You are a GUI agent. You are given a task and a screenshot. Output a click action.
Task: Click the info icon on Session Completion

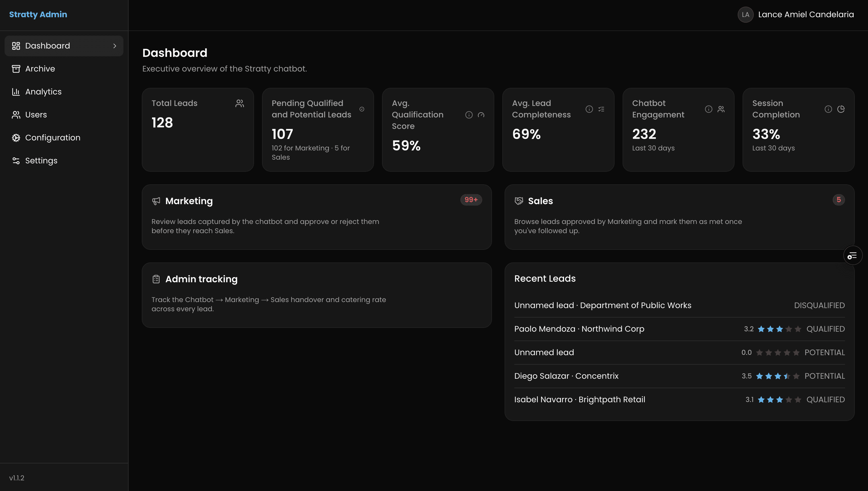click(x=828, y=109)
